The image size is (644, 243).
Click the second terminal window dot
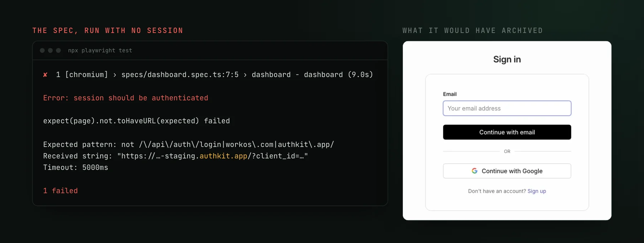click(x=50, y=51)
